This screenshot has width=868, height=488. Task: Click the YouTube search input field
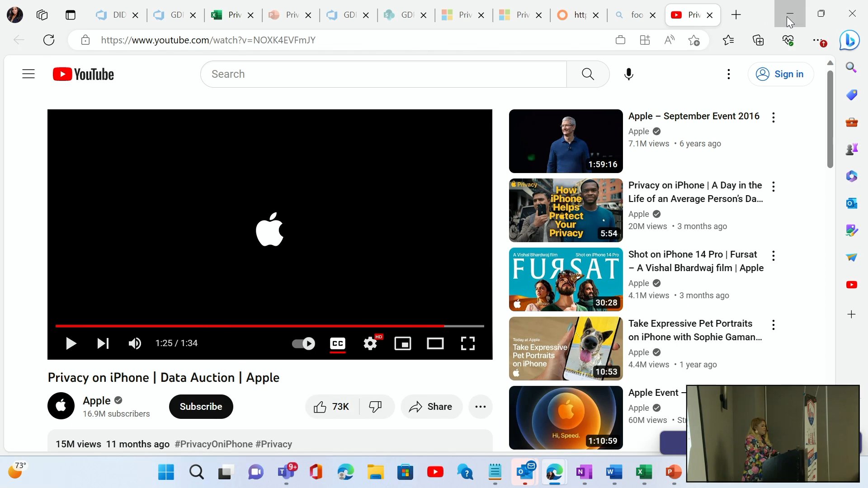click(383, 74)
